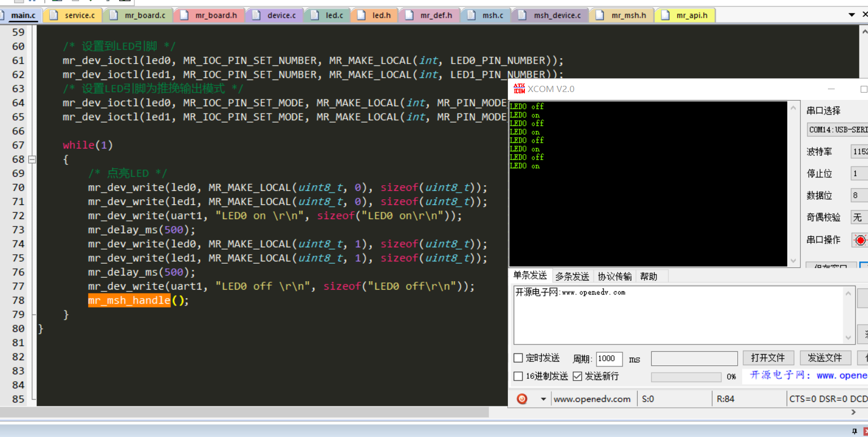Minimize the XCOM V2.0 window

831,89
